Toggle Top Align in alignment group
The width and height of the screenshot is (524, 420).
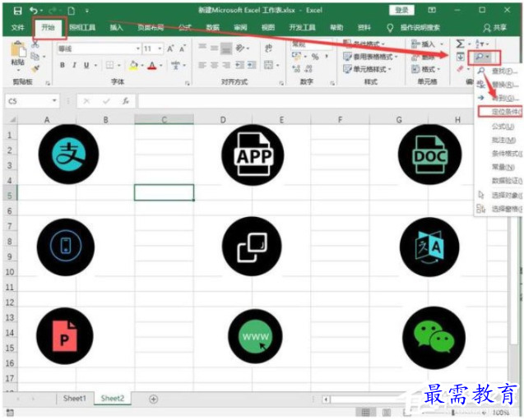(x=202, y=47)
